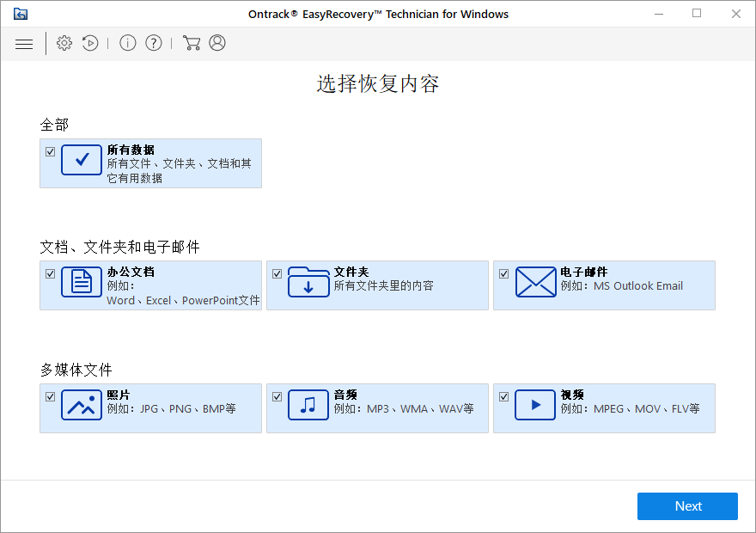Open help via the question mark icon
Viewport: 756px width, 533px height.
153,43
